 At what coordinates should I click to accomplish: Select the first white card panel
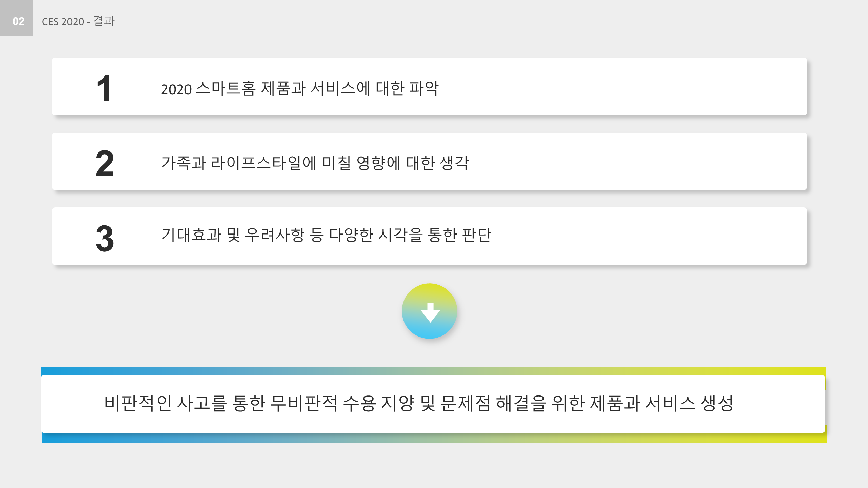click(429, 86)
